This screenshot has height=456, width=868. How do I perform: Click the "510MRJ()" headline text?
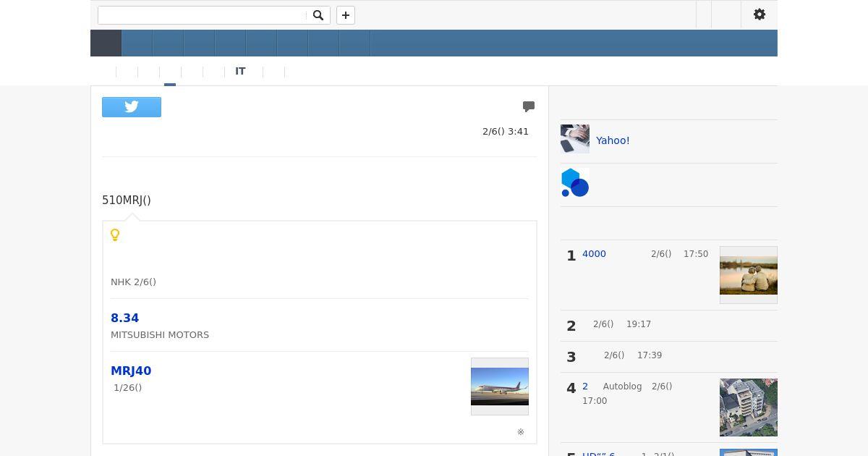pyautogui.click(x=127, y=200)
